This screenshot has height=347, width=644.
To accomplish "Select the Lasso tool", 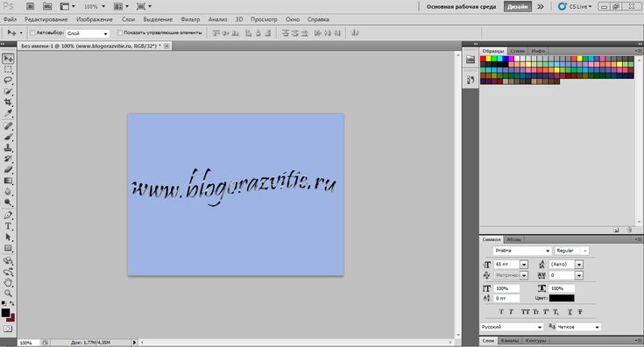I will (x=8, y=81).
